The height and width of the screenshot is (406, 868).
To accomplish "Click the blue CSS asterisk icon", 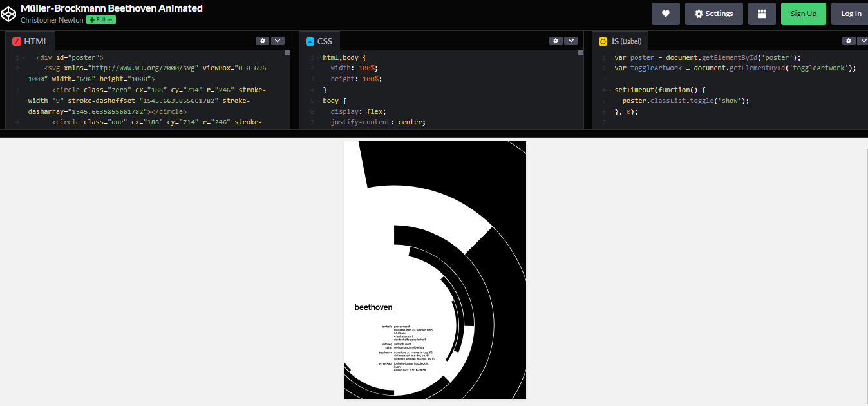I will coord(310,41).
